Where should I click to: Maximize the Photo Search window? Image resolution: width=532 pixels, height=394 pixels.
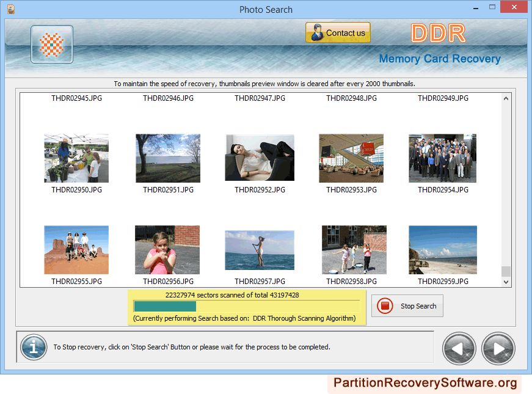[492, 7]
